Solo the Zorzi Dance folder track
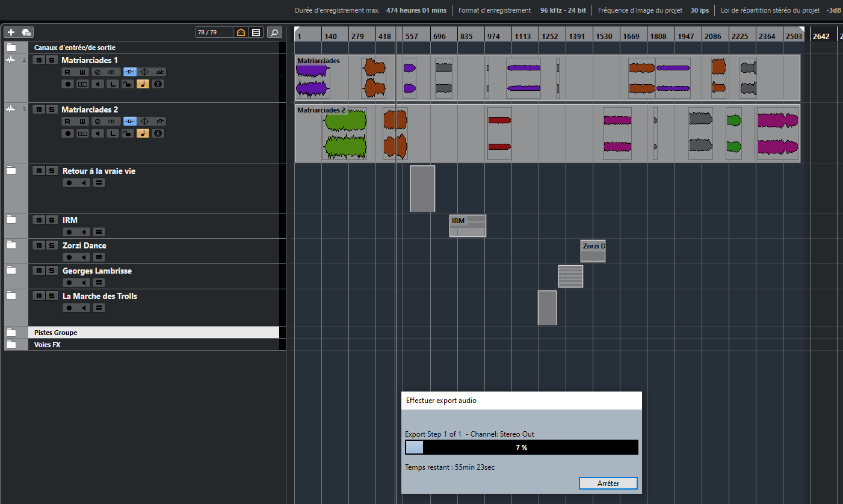843x504 pixels. click(52, 245)
